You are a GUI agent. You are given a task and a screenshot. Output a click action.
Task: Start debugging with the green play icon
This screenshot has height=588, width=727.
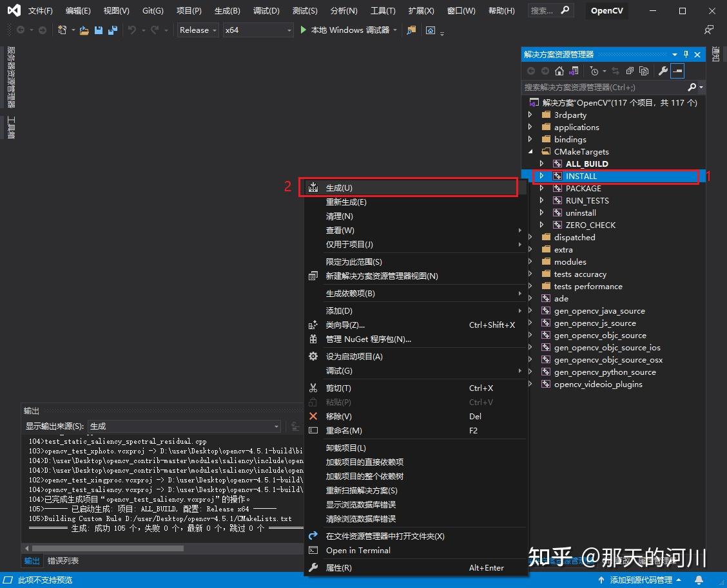303,30
